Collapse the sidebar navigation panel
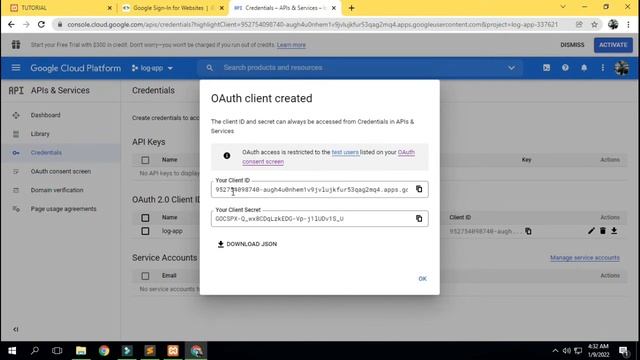The image size is (640, 360). (16, 329)
